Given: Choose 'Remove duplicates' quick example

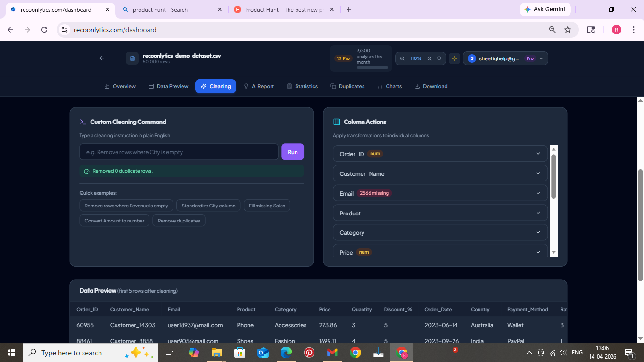Looking at the screenshot, I should click(x=179, y=221).
